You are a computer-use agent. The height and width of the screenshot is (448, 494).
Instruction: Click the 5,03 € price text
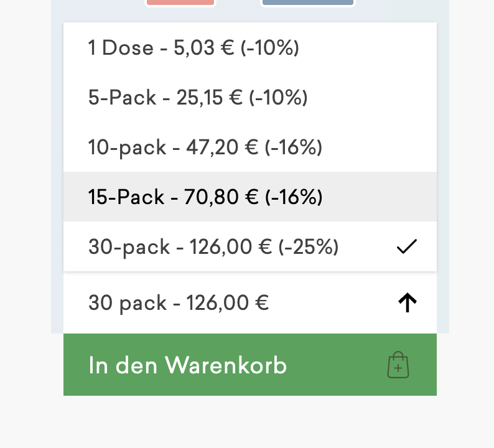(x=203, y=48)
